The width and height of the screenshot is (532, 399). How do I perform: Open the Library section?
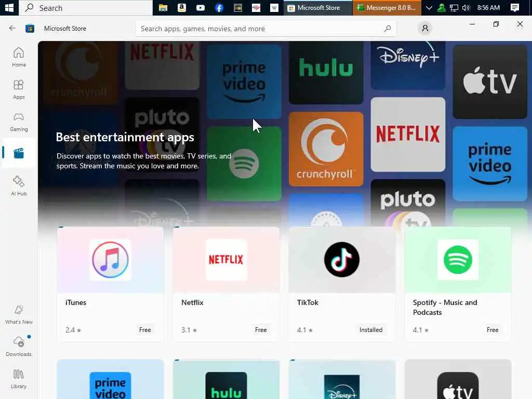click(x=19, y=379)
